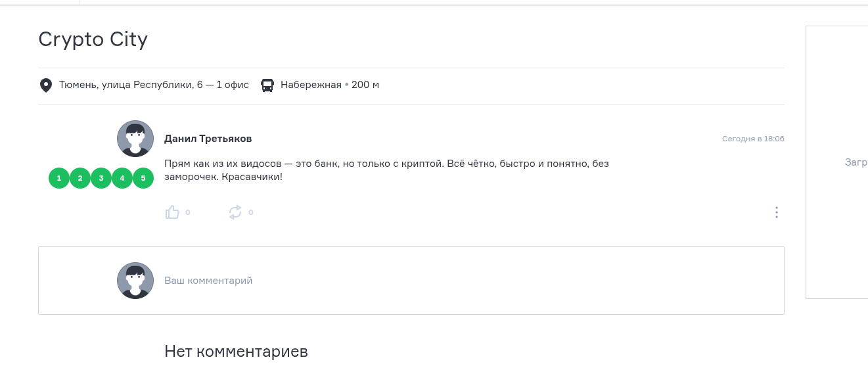Click the thumbs-up like icon
Viewport: 868px width, 368px height.
coord(172,212)
